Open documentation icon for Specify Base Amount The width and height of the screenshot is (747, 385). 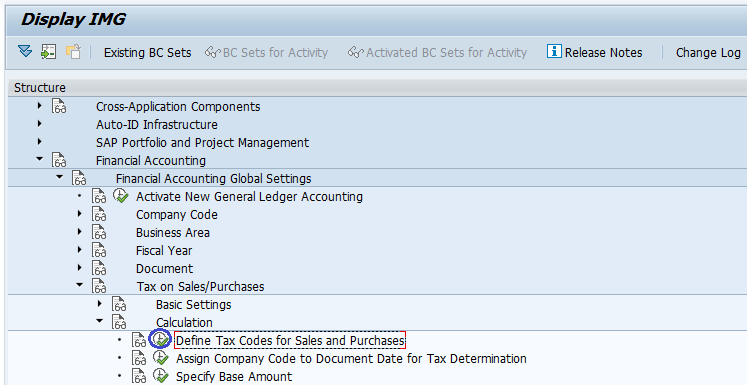(x=139, y=376)
